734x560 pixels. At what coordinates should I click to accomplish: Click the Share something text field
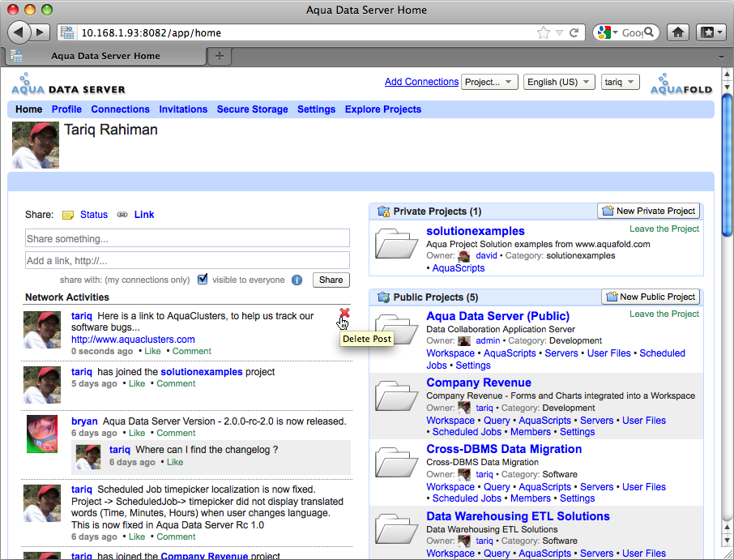tap(187, 238)
